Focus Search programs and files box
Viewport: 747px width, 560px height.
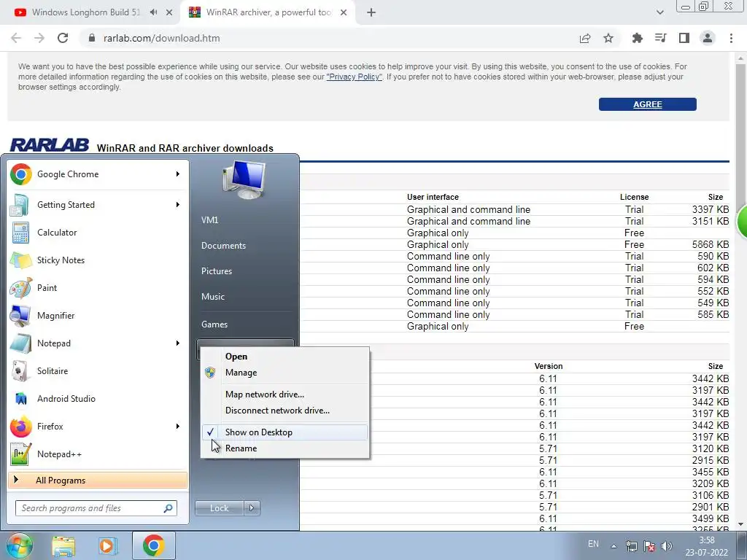click(x=96, y=508)
